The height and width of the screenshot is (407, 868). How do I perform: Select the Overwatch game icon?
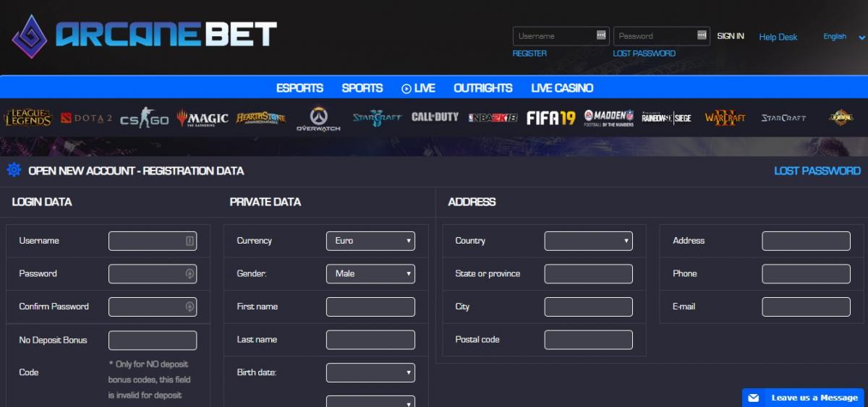tap(318, 119)
